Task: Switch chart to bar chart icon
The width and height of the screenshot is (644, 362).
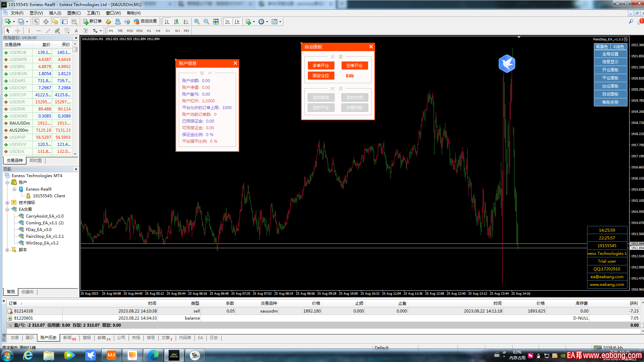Action: (x=167, y=22)
